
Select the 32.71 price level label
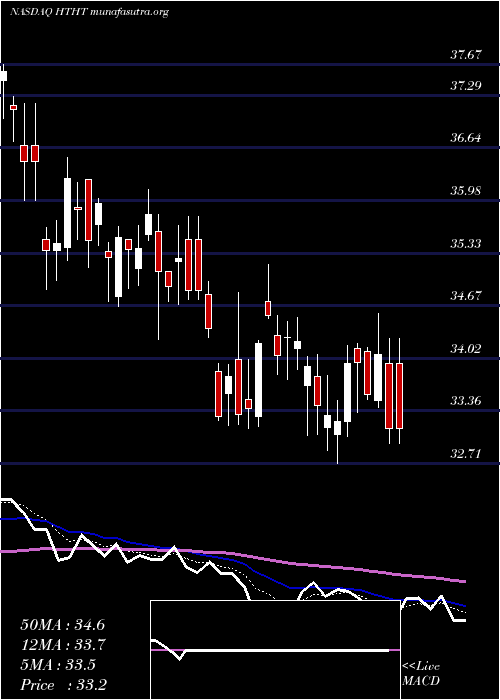[x=465, y=454]
